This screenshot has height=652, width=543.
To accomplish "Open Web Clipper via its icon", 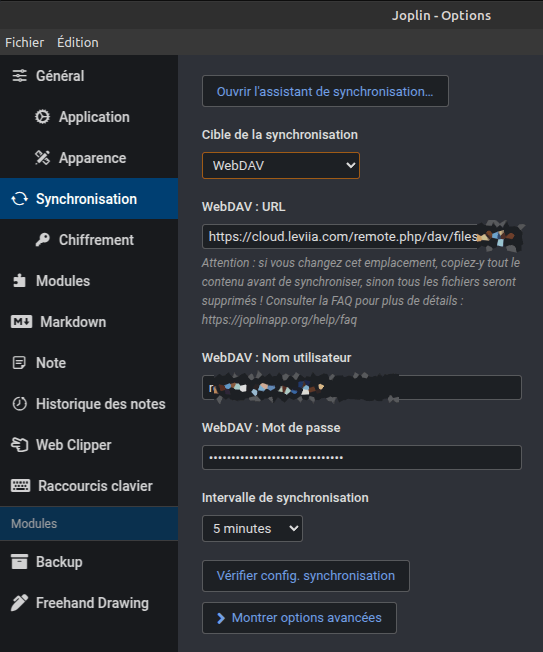I will click(x=20, y=445).
